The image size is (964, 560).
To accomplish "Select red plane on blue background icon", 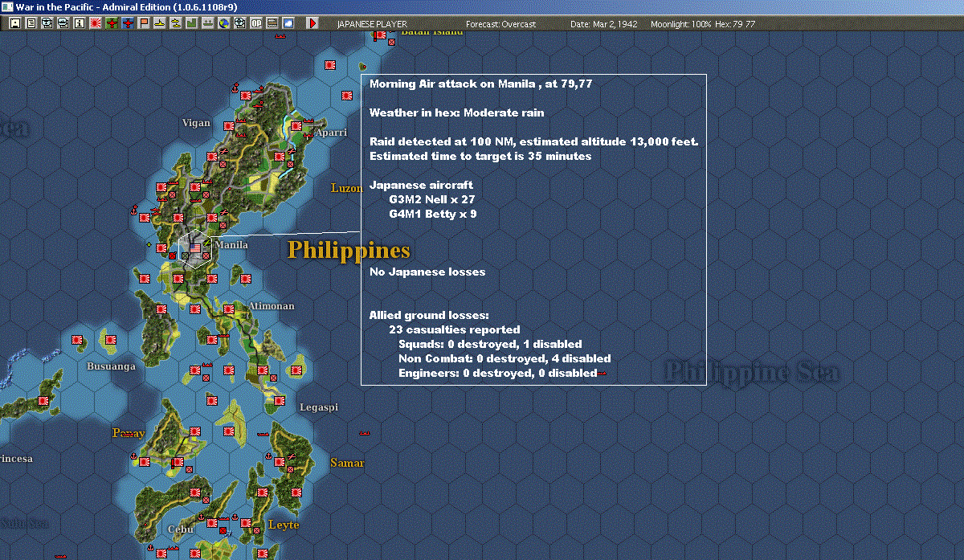I will pos(127,23).
